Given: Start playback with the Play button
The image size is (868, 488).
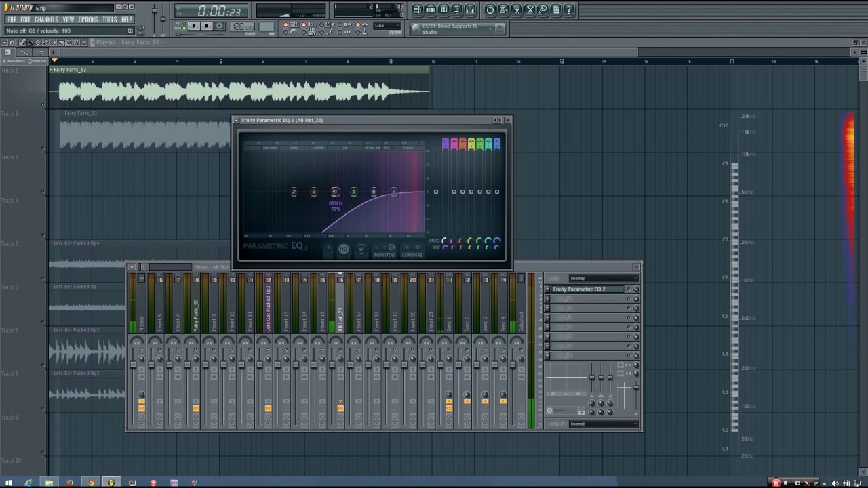Looking at the screenshot, I should pos(194,26).
